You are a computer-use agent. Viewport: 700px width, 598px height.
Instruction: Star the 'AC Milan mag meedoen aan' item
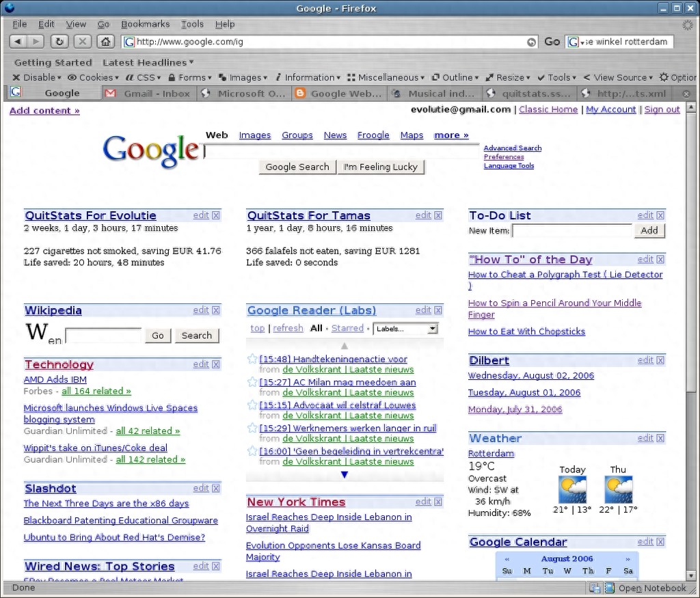click(x=252, y=382)
